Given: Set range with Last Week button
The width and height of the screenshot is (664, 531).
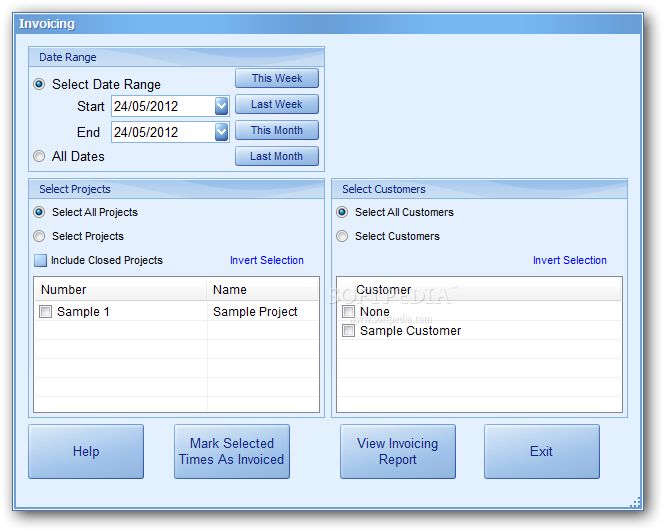Looking at the screenshot, I should (277, 104).
